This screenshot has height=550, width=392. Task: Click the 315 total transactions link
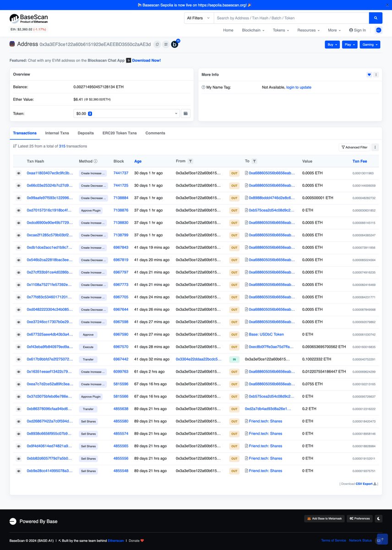tap(62, 146)
